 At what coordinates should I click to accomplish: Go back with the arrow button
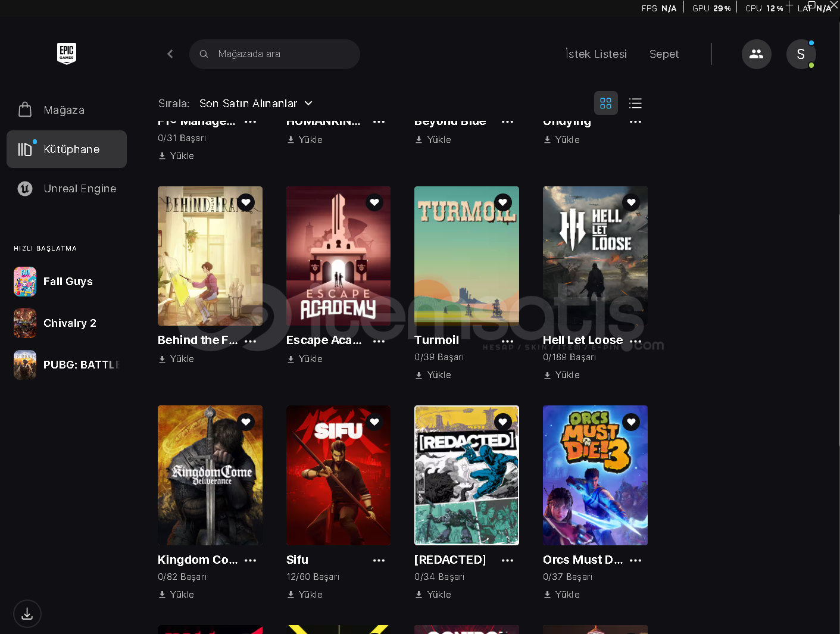tap(170, 54)
